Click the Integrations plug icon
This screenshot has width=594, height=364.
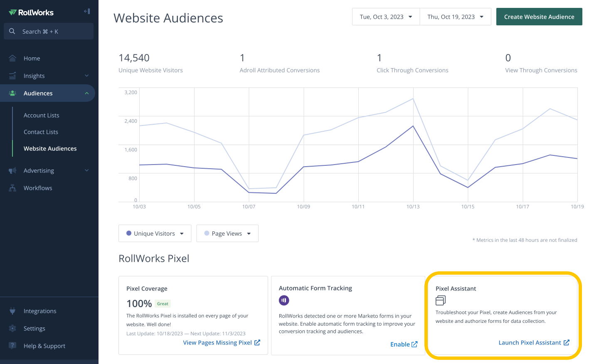point(12,311)
